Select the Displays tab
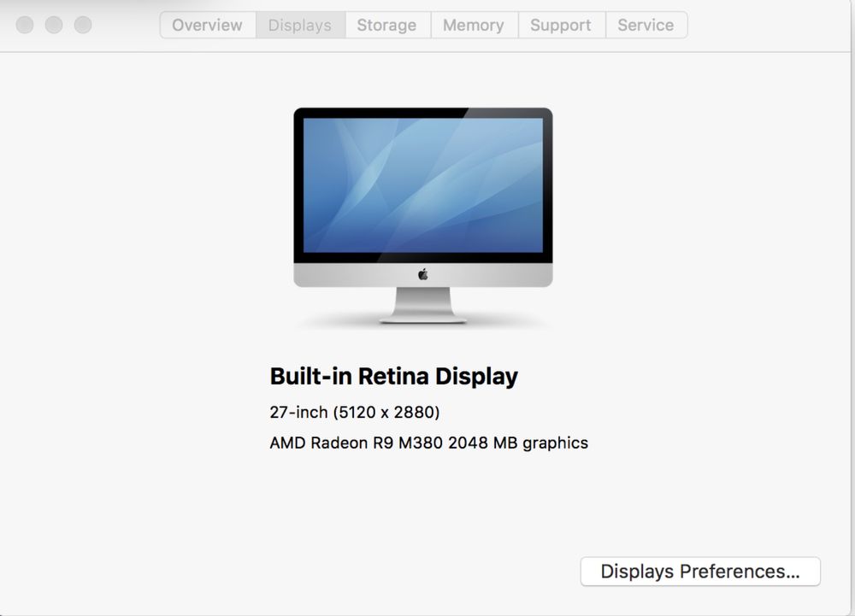The image size is (855, 616). [x=300, y=25]
